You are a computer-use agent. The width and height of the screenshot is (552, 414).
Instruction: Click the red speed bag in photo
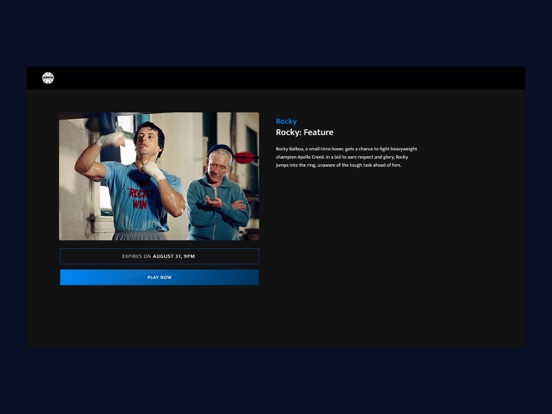244,157
